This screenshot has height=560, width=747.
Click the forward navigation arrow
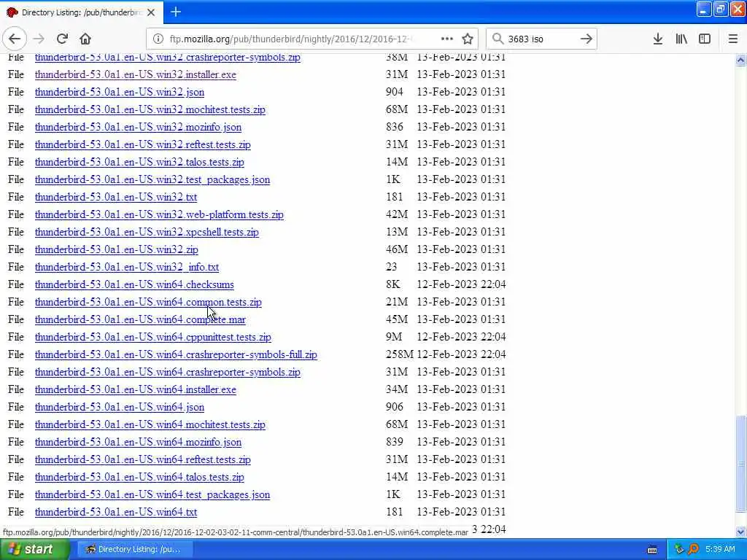coord(39,39)
